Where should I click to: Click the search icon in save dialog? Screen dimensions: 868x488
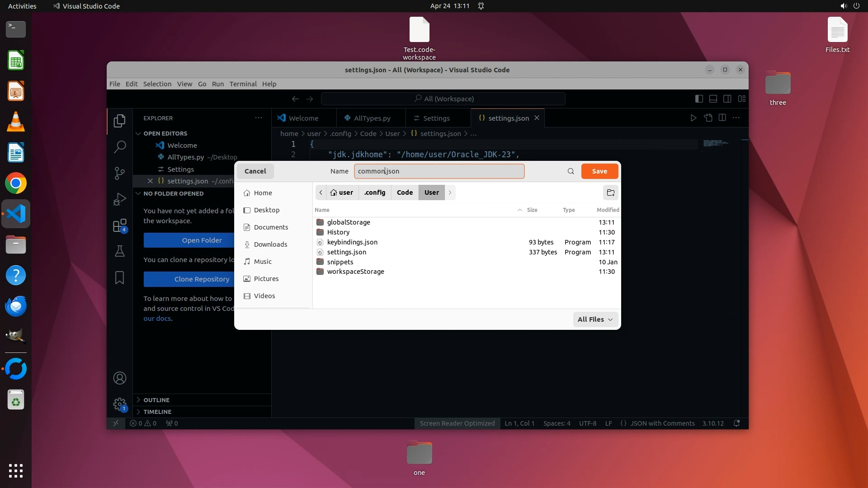pyautogui.click(x=571, y=171)
